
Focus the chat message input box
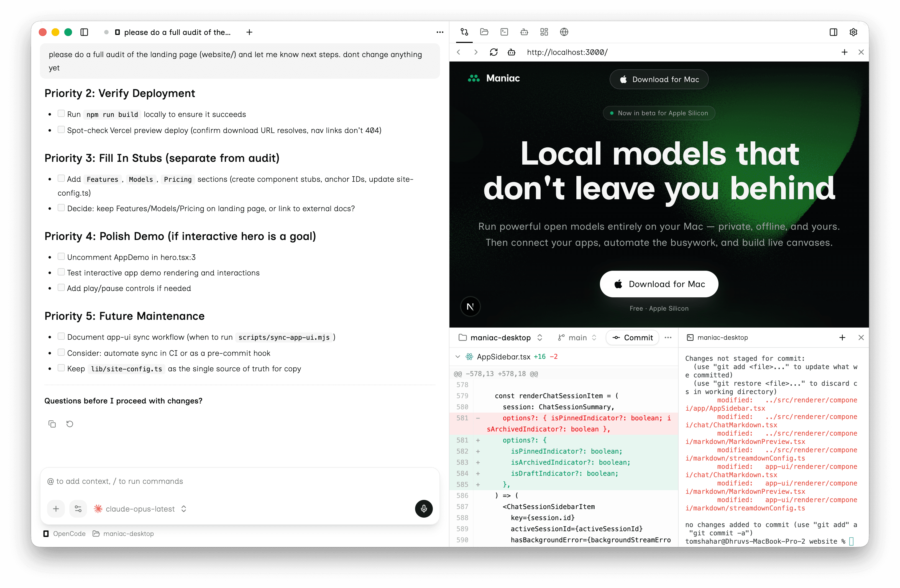pos(240,481)
